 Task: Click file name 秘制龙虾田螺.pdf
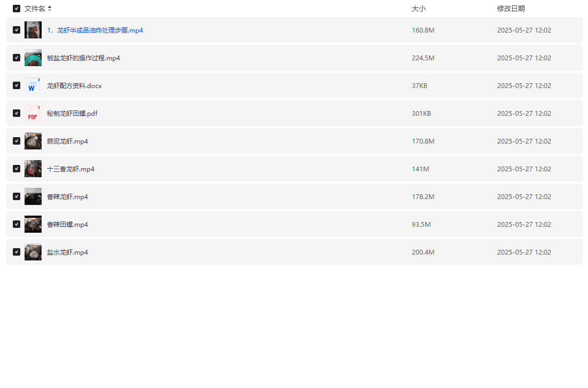coord(72,114)
